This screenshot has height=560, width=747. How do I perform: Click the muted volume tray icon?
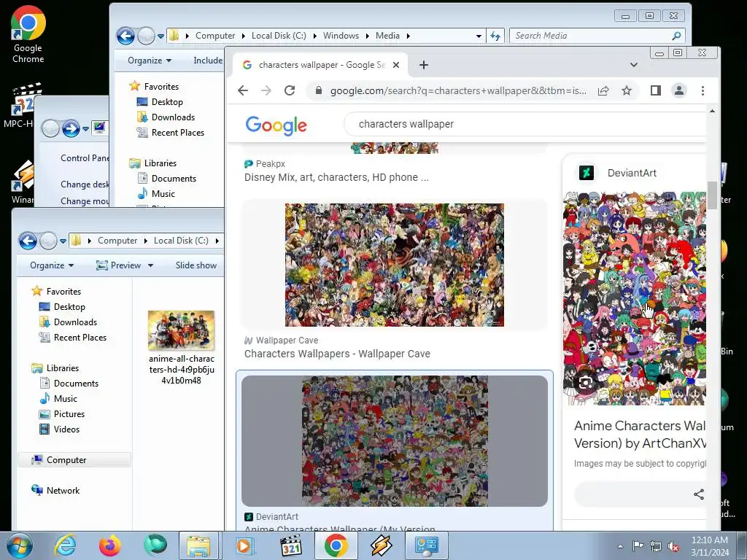(x=673, y=546)
